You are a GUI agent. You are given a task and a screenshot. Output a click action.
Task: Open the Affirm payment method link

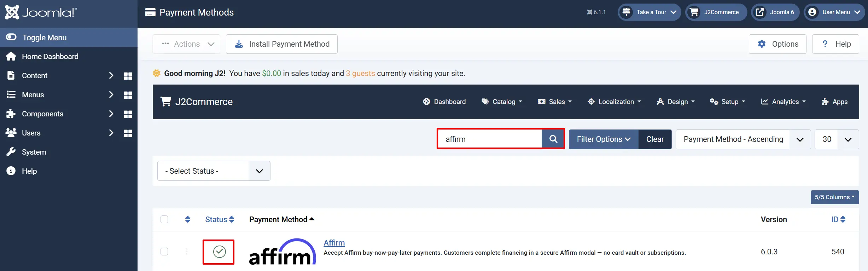(334, 243)
